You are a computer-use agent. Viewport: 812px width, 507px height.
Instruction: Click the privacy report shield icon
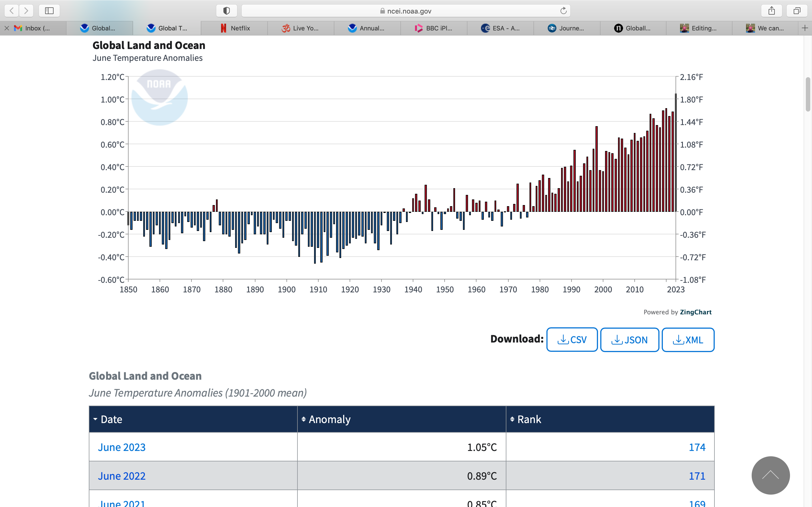[x=226, y=11]
